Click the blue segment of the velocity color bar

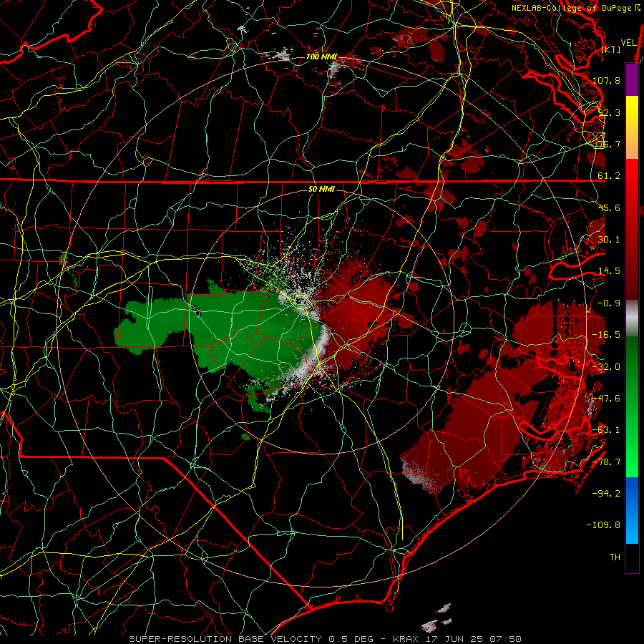tap(632, 510)
